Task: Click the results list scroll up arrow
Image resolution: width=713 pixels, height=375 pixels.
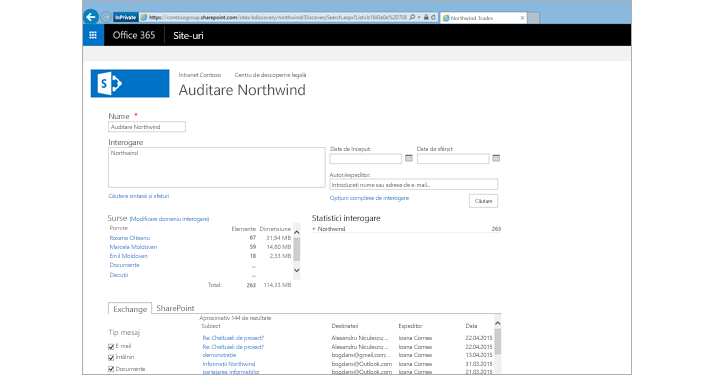Action: pos(497,323)
